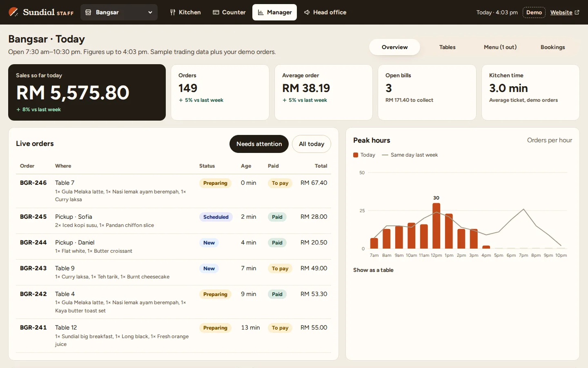Click order BGR-244
Viewport: 588px width, 368px height.
pos(174,247)
